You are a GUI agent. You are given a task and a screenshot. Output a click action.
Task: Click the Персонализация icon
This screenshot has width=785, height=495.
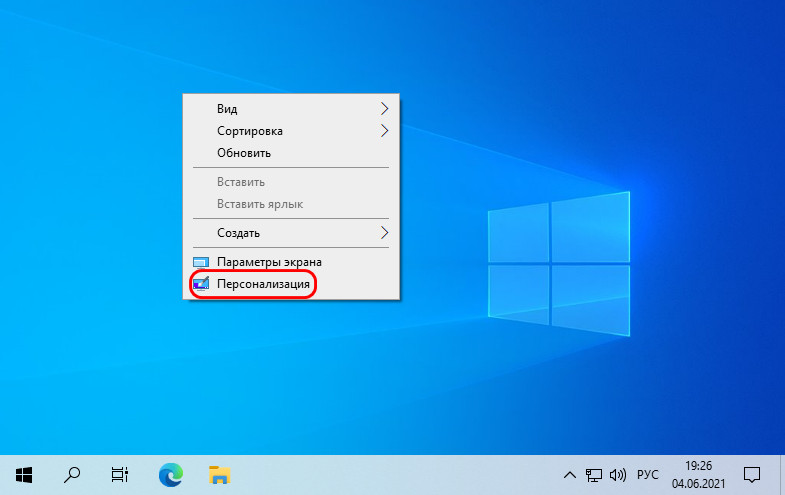coord(201,284)
